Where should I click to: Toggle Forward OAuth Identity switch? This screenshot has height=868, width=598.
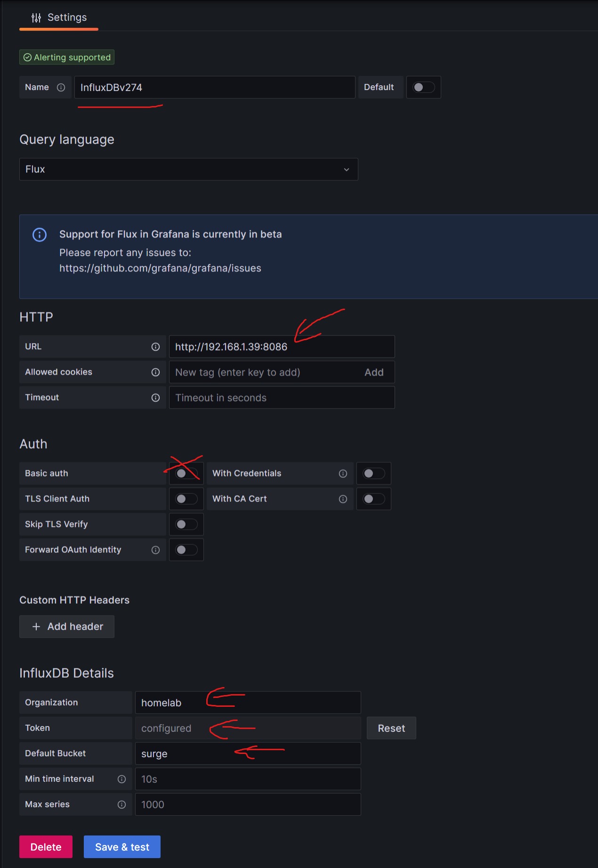click(x=186, y=550)
